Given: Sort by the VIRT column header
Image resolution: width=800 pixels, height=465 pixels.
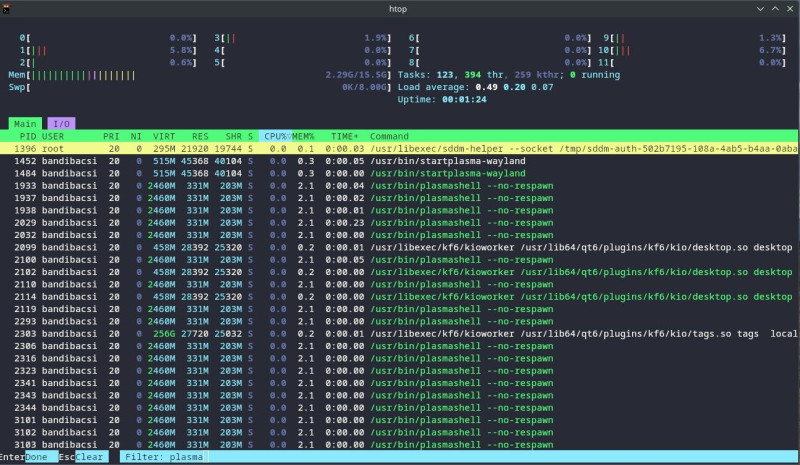Looking at the screenshot, I should pos(164,136).
